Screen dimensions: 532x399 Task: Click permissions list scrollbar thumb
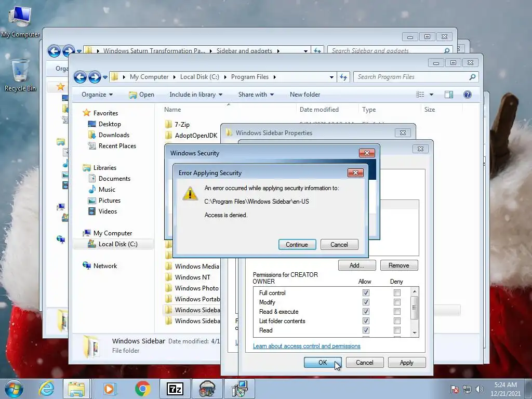pyautogui.click(x=414, y=308)
